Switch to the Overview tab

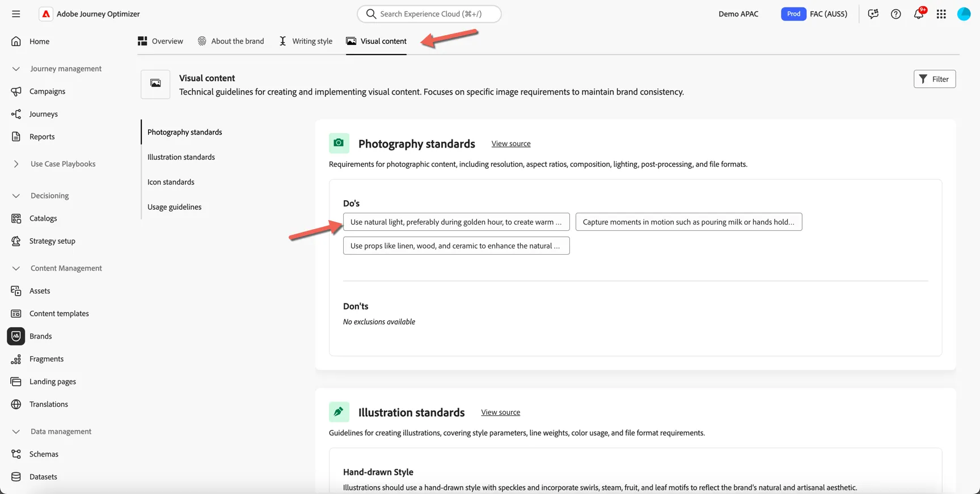pos(160,41)
